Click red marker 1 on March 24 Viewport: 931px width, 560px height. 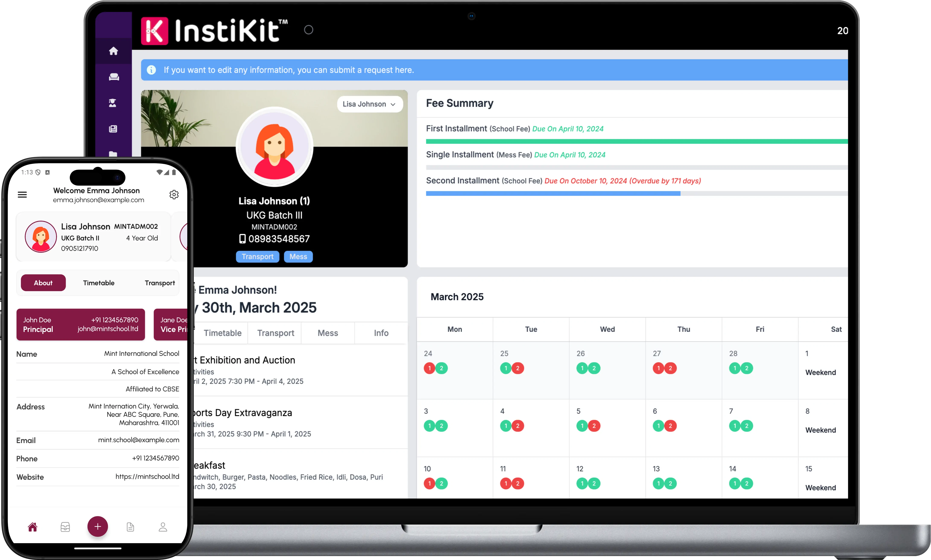(x=430, y=368)
